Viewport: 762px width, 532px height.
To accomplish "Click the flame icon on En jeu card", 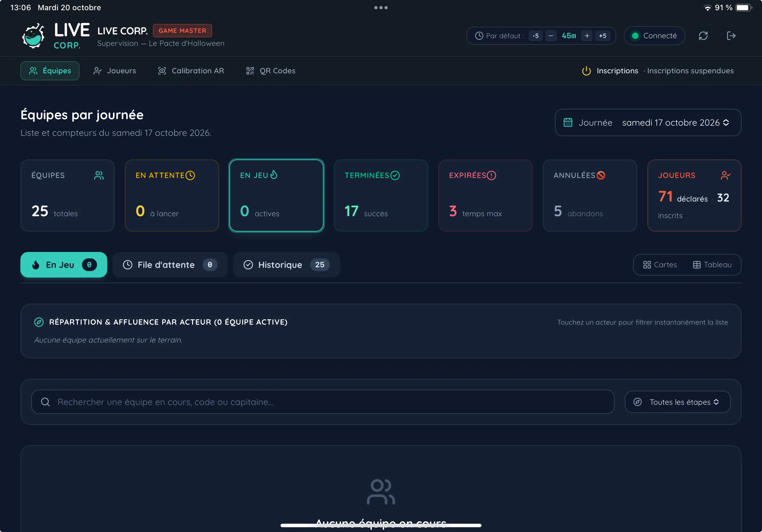I will coord(274,174).
